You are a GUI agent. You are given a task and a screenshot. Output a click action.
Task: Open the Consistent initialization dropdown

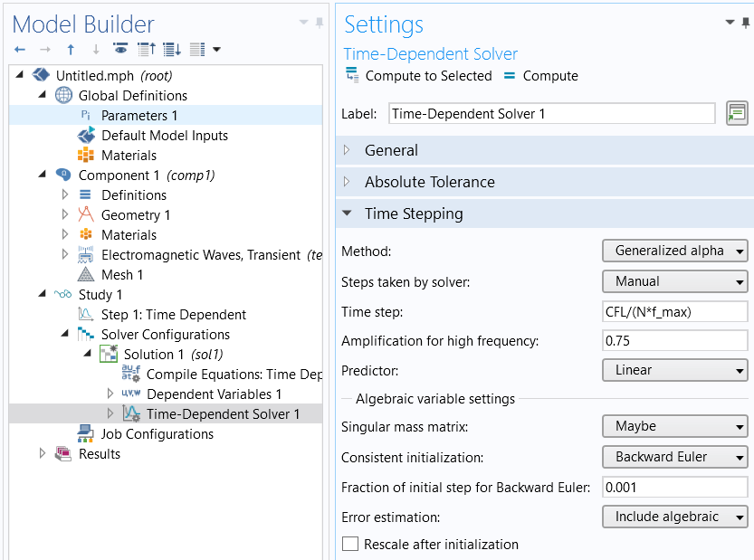(674, 457)
